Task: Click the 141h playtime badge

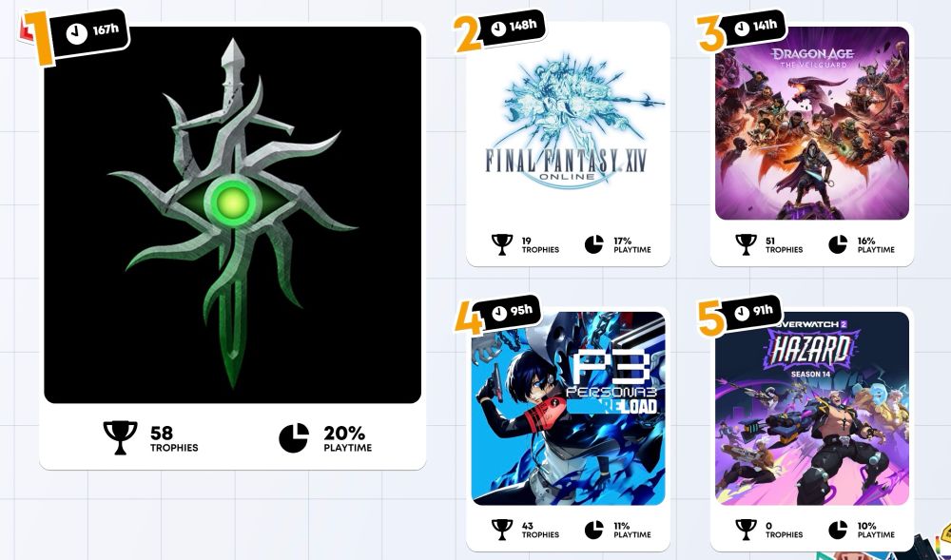Action: point(752,28)
